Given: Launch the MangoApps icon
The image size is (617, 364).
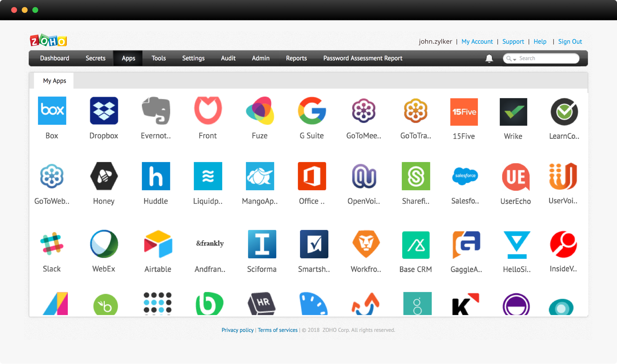Looking at the screenshot, I should pyautogui.click(x=260, y=176).
